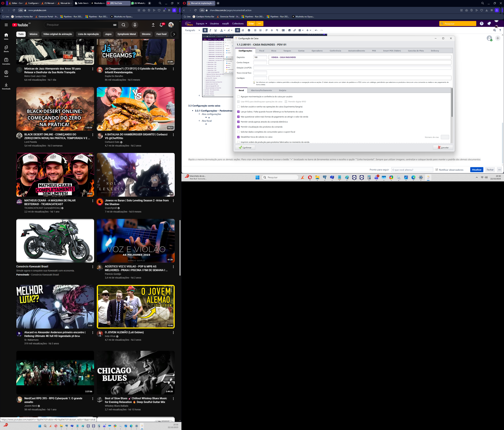Enable Agrupar movimentação e conferência checkbox
Viewport: 504px width, 430px height.
click(x=238, y=97)
